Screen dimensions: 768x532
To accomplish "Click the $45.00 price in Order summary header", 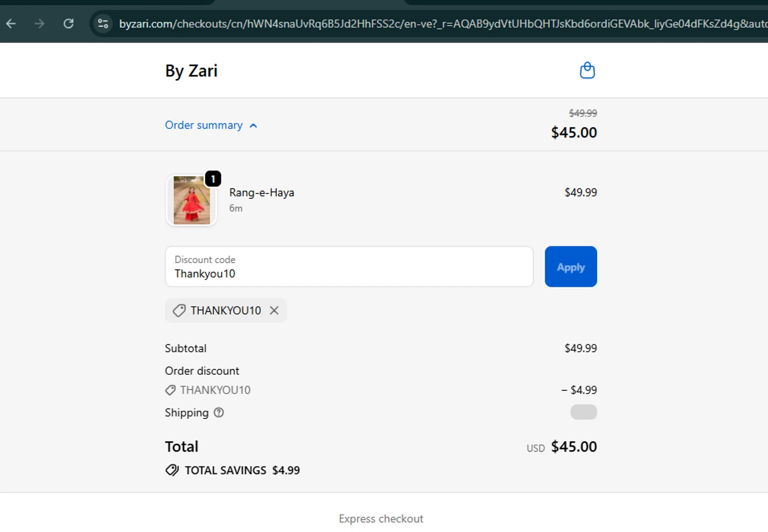I will [574, 133].
